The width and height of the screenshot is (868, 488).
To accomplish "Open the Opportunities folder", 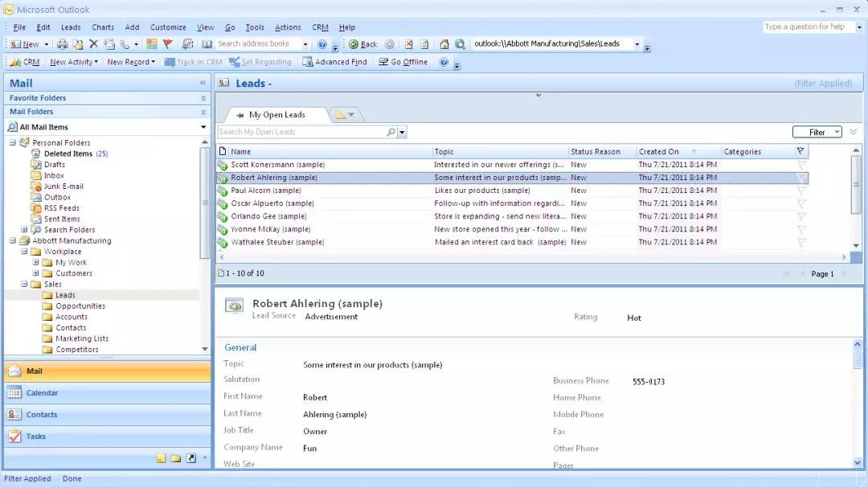I will click(80, 306).
